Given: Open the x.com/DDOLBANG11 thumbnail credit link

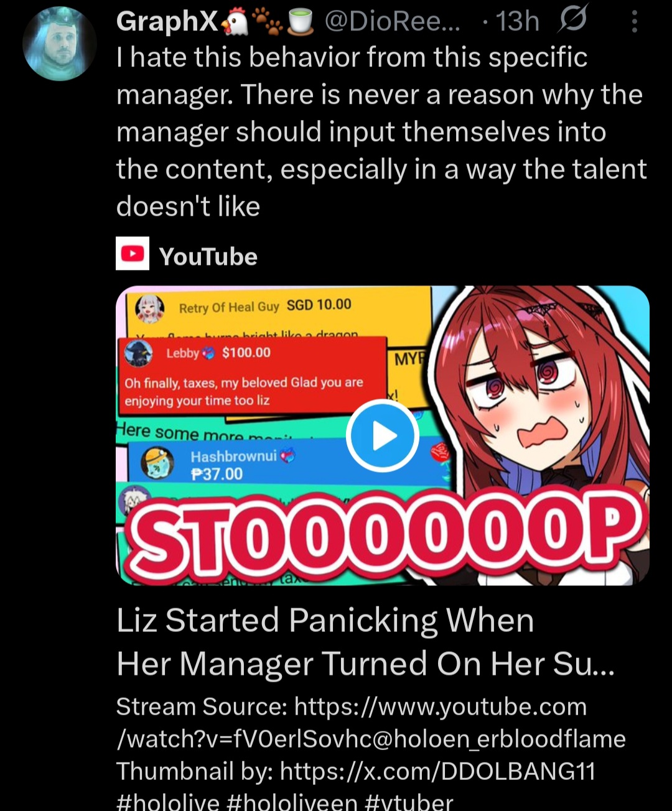Looking at the screenshot, I should [x=437, y=771].
